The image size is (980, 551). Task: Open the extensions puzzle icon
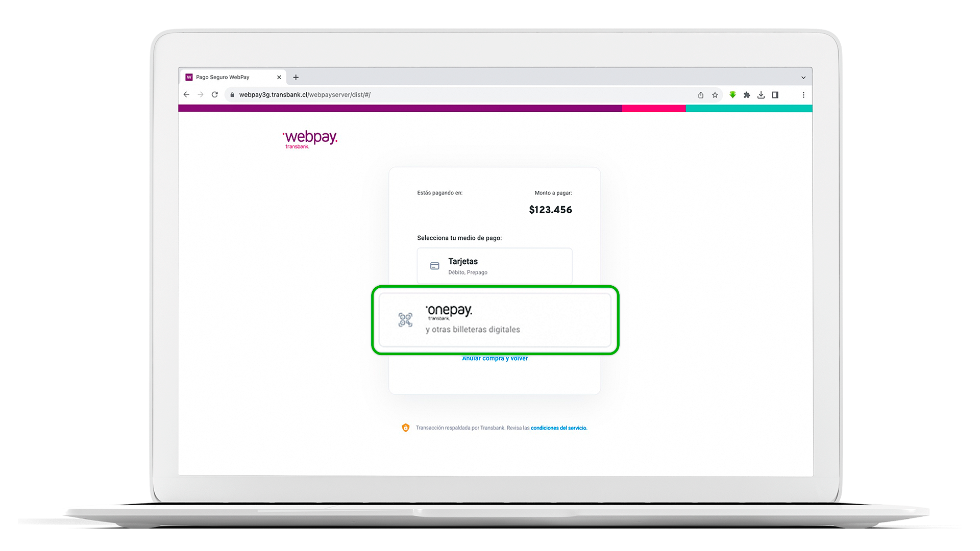(747, 95)
